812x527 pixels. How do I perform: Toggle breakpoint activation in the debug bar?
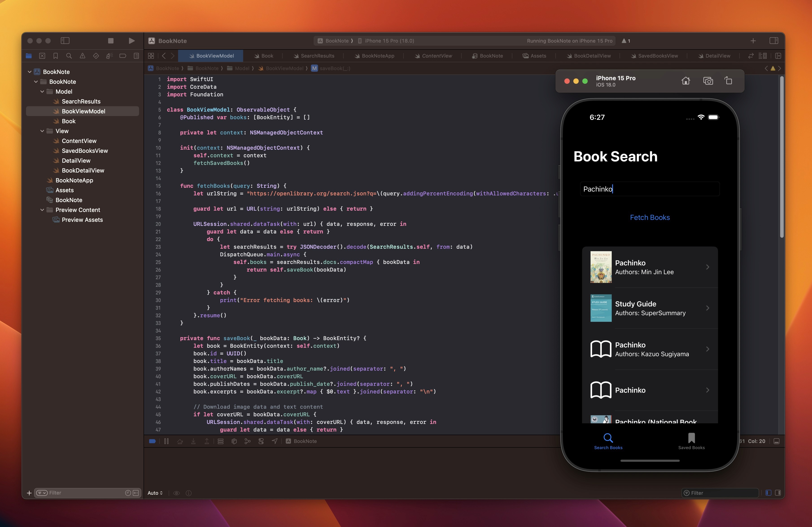[x=153, y=441]
